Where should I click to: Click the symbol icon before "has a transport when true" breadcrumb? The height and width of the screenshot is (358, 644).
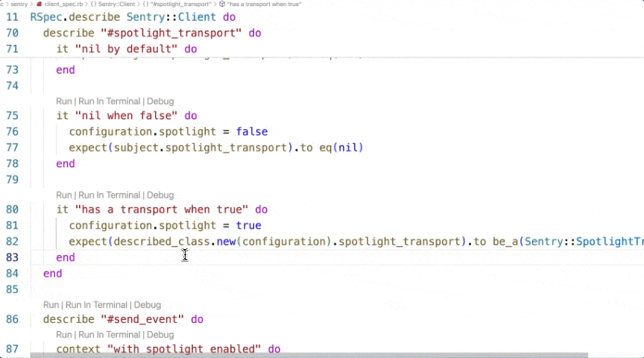coord(222,4)
